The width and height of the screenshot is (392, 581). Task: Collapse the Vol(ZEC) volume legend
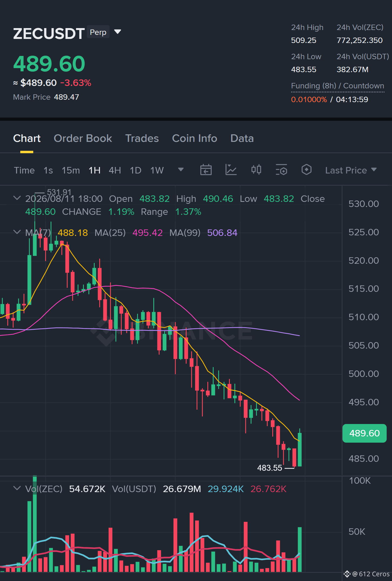pyautogui.click(x=17, y=488)
